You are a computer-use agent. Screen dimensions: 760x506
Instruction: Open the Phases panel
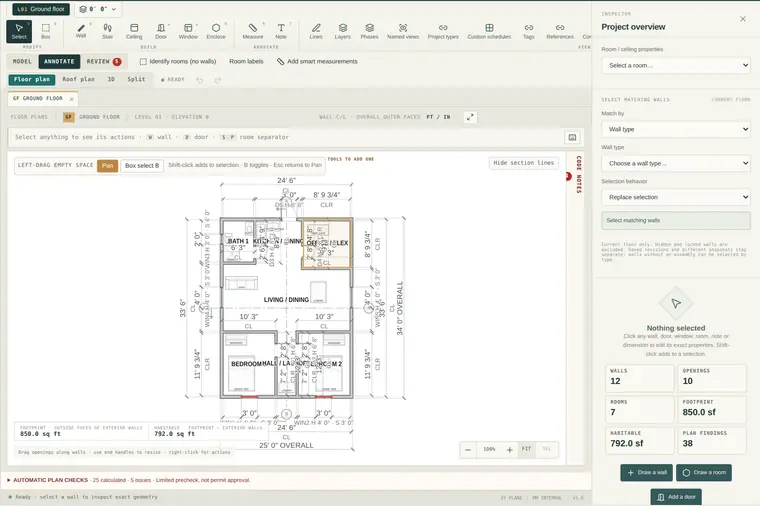[369, 31]
